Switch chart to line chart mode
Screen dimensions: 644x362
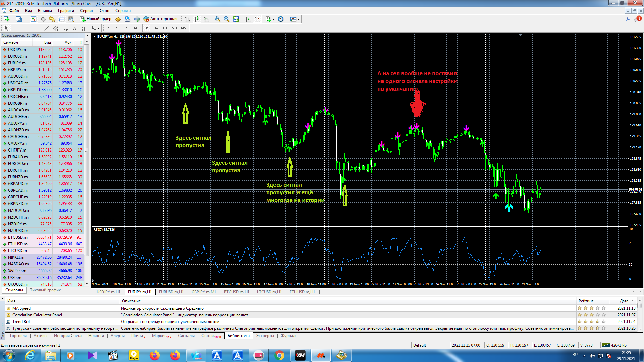[206, 19]
